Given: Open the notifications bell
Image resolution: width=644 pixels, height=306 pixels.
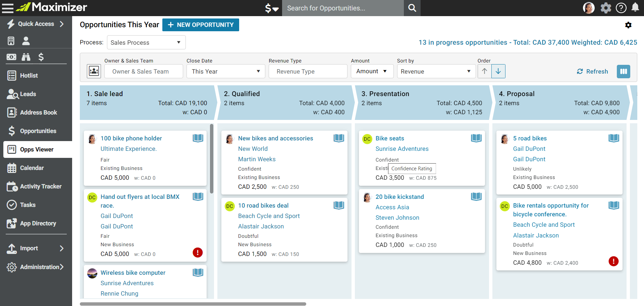Looking at the screenshot, I should tap(635, 7).
